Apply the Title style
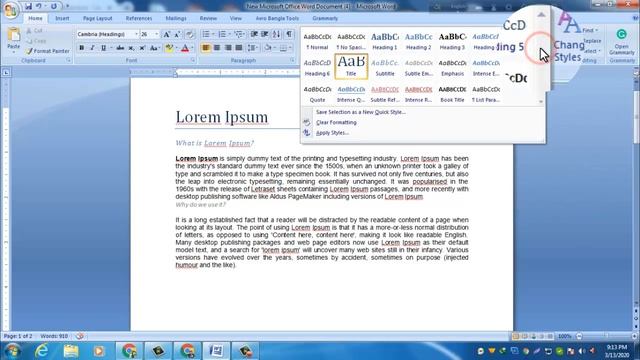This screenshot has width=640, height=360. [351, 66]
